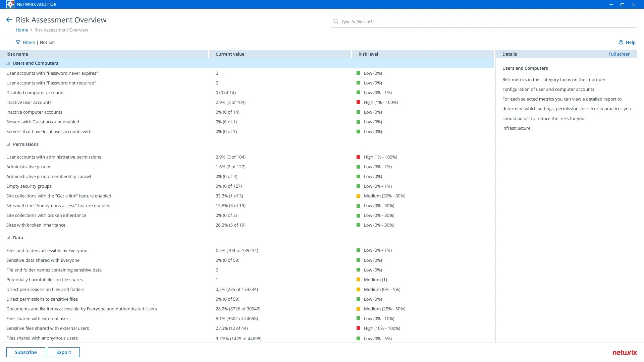This screenshot has width=644, height=362.
Task: Focus the Type to filter risks field
Action: click(483, 21)
